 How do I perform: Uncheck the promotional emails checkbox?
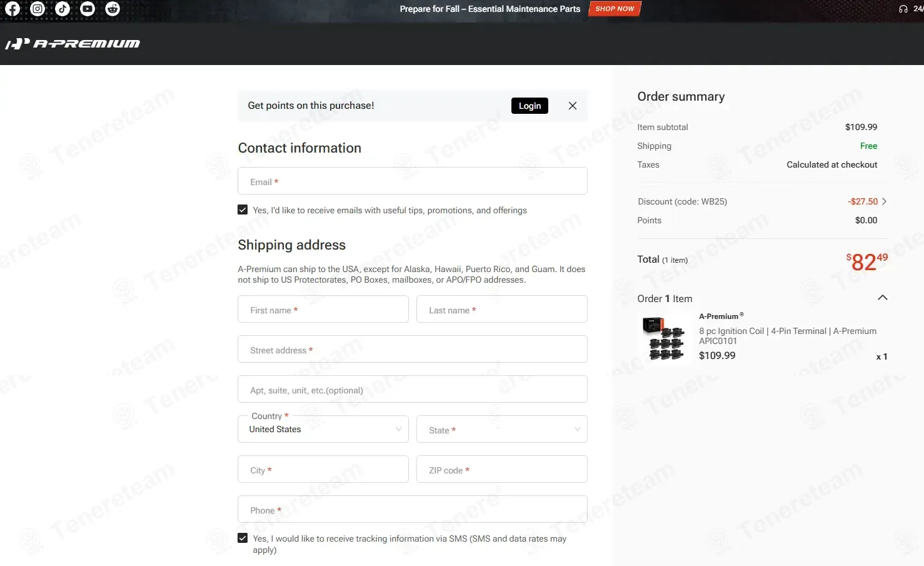coord(243,210)
